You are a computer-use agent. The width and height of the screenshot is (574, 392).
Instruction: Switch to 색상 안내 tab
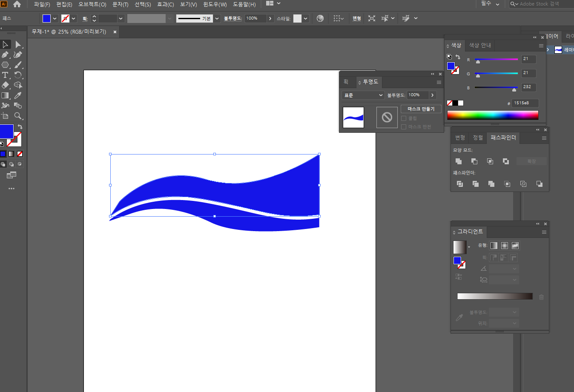(x=480, y=45)
